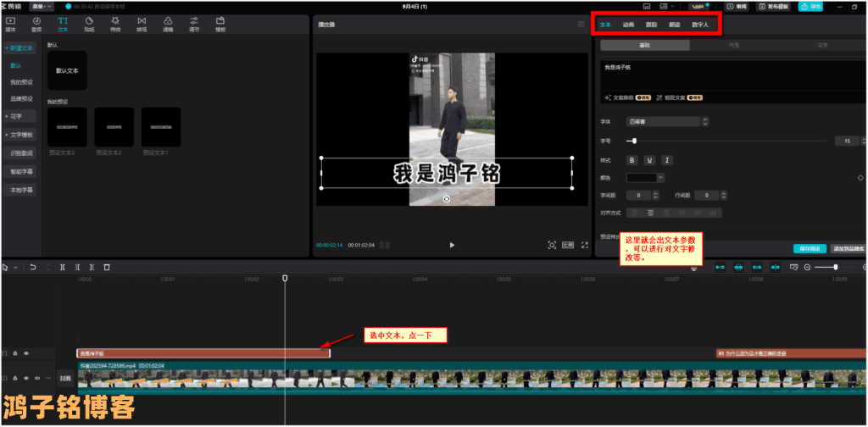Open the text 颜色 color swatch
Screen dimensions: 868x427
click(x=645, y=178)
